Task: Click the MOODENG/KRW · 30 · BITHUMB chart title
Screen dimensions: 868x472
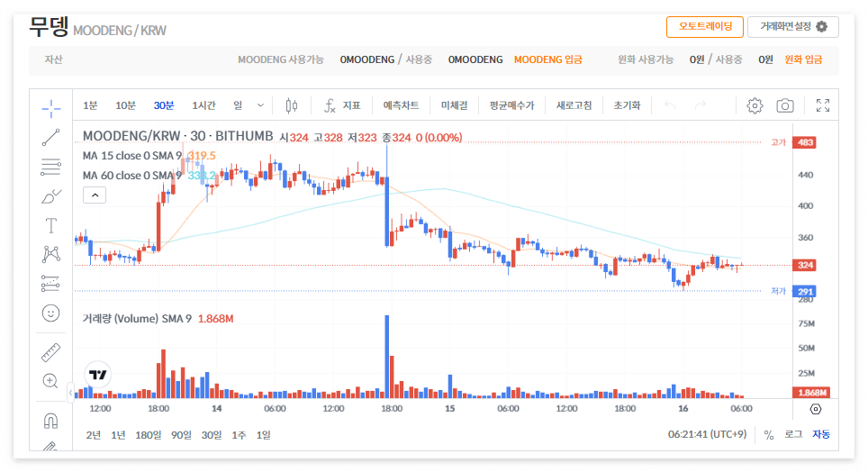Action: point(177,136)
